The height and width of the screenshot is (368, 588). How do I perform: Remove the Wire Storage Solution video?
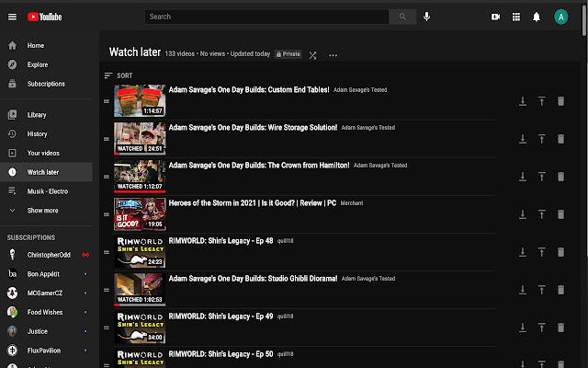click(x=560, y=139)
